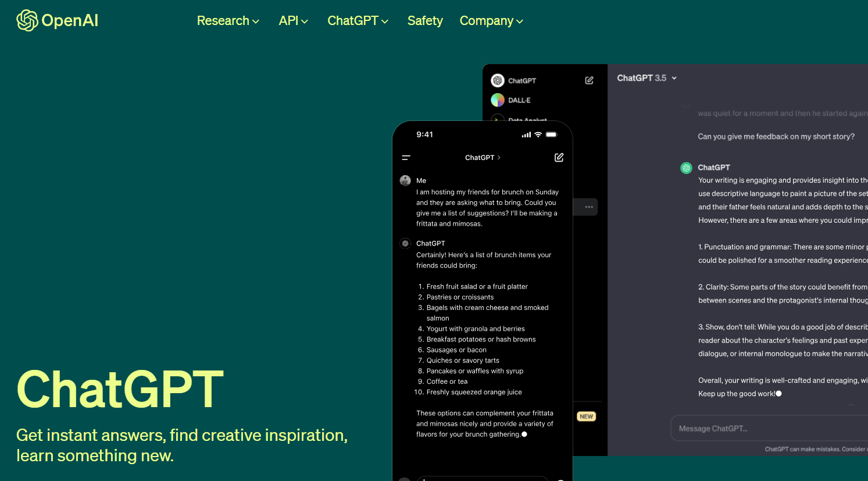Click cellular signal icon in phone status bar
The height and width of the screenshot is (481, 868).
tap(526, 134)
